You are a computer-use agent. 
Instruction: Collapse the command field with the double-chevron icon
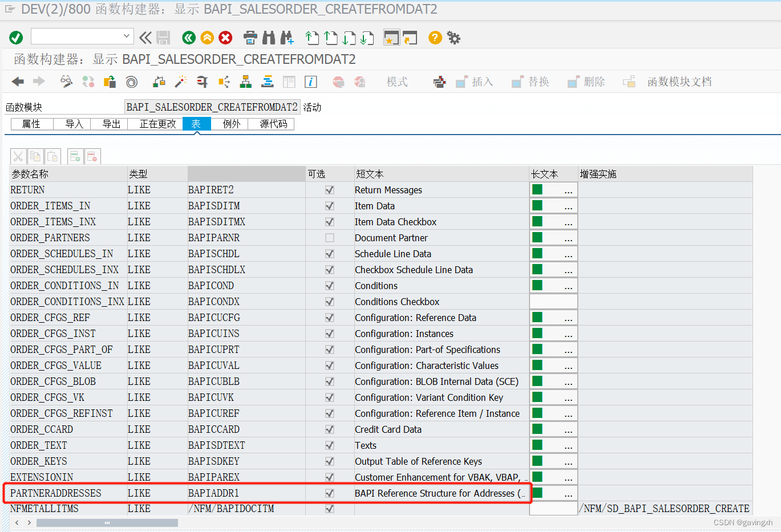tap(145, 37)
